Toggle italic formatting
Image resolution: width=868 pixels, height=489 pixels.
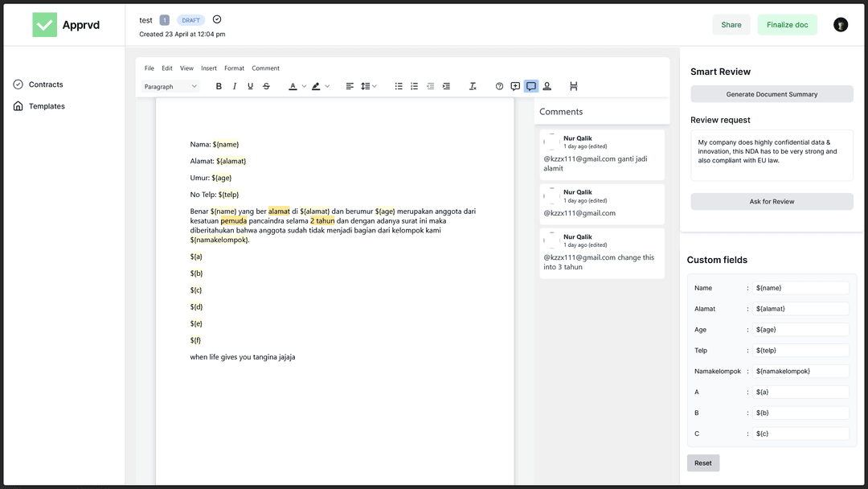(235, 86)
